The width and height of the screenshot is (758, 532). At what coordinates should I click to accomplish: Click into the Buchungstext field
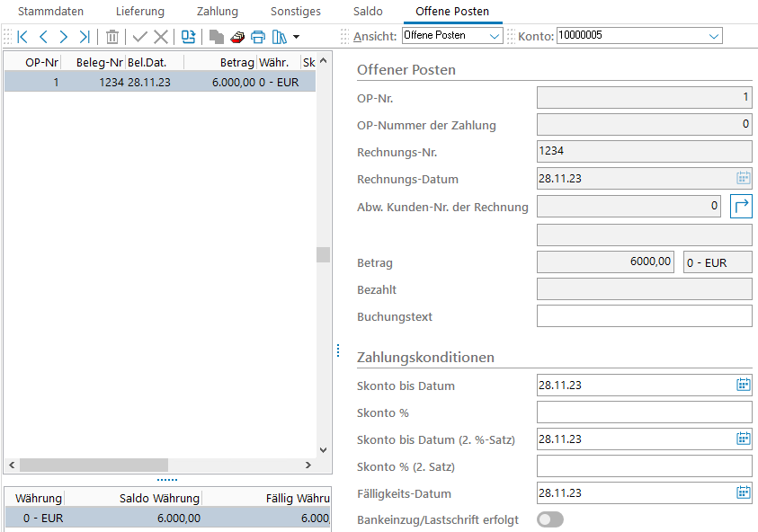(x=644, y=316)
